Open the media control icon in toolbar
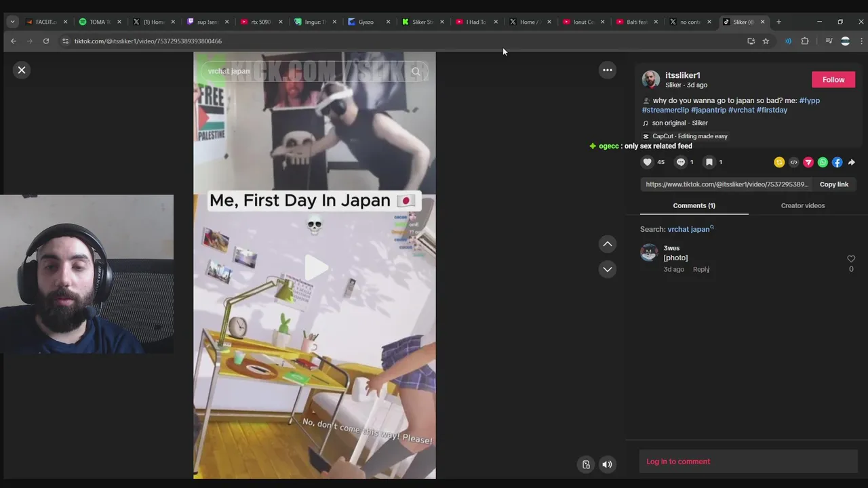Screen dimensions: 868x488 click(829, 41)
